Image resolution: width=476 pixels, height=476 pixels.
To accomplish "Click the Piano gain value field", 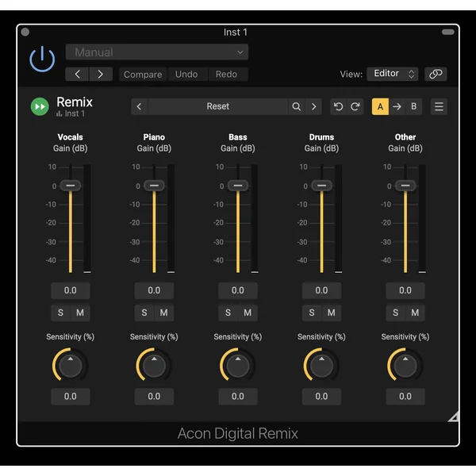I will pyautogui.click(x=154, y=290).
